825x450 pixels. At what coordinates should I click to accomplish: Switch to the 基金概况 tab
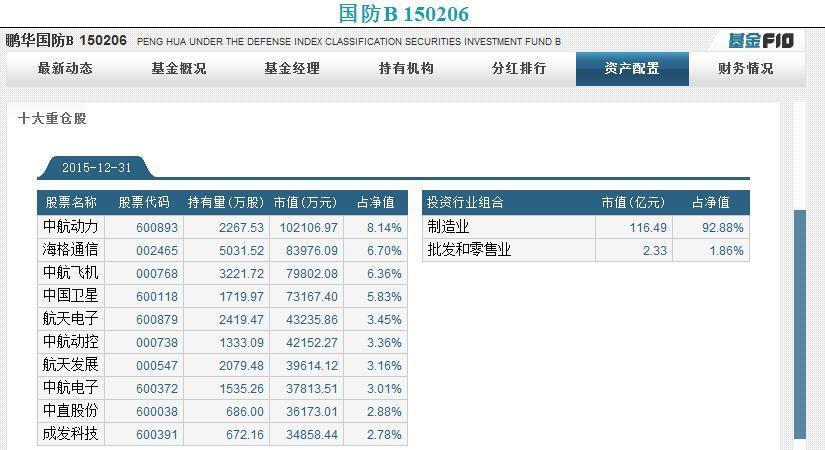click(179, 68)
